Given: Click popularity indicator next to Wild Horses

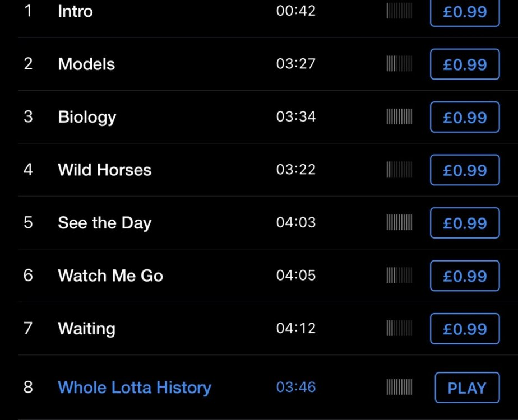Looking at the screenshot, I should click(399, 170).
